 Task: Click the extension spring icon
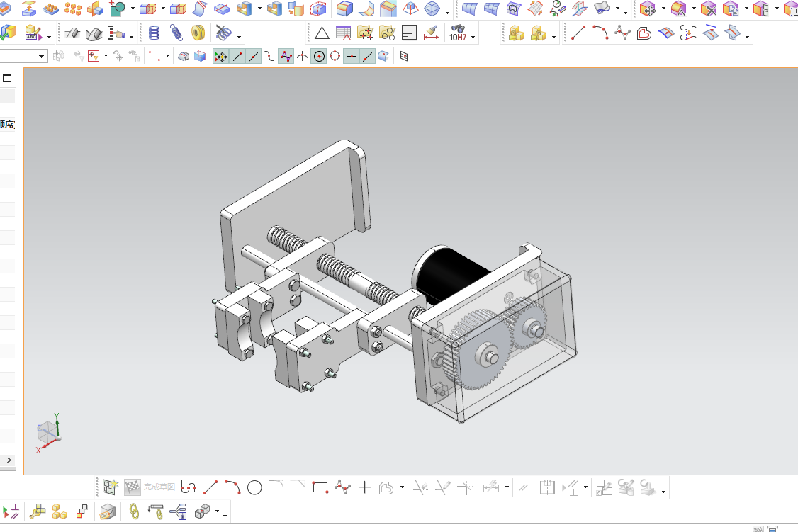[176, 33]
